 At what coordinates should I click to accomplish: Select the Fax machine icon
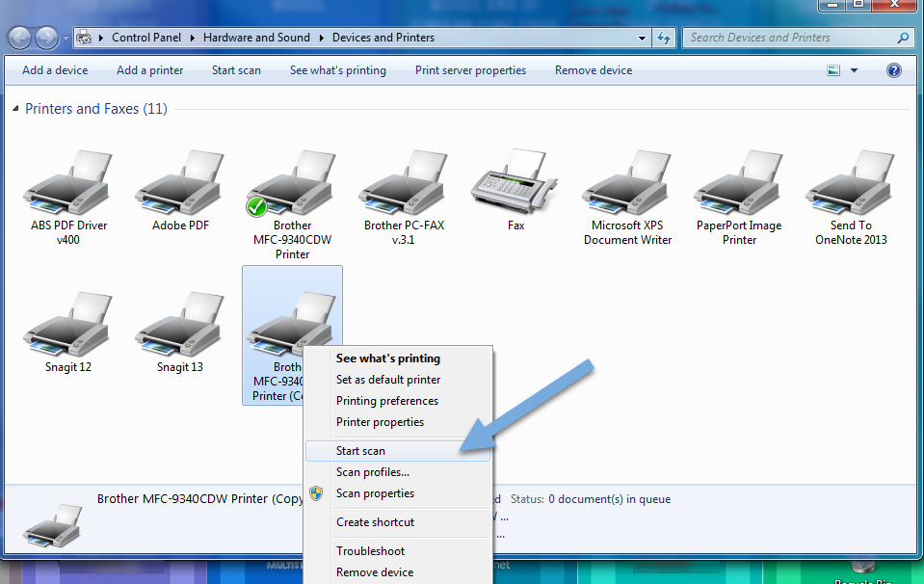coord(515,182)
